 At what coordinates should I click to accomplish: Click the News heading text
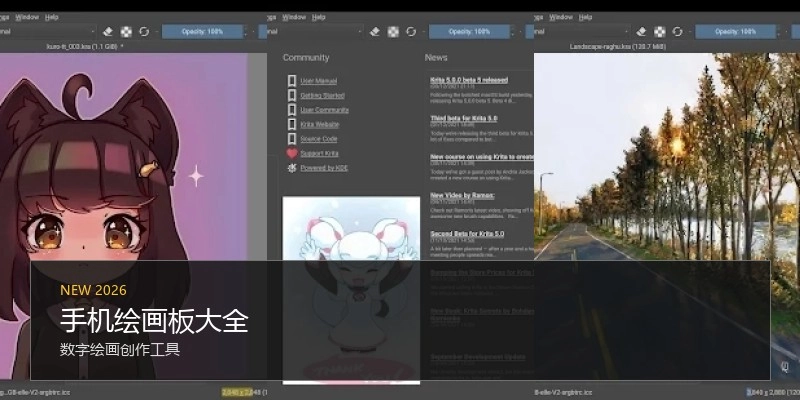(436, 58)
